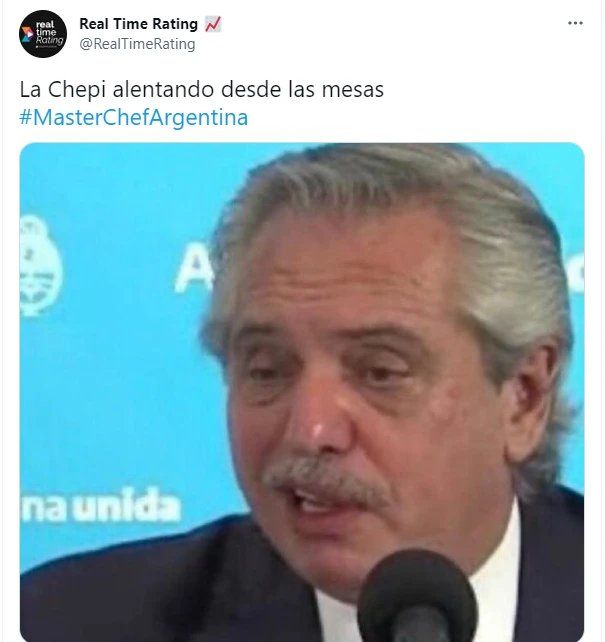
Task: Open the #MasterChefArgentina hashtag link
Action: point(134,118)
